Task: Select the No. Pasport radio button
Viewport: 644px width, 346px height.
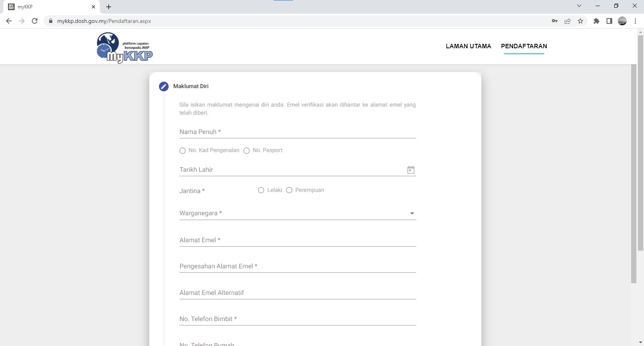Action: 247,151
